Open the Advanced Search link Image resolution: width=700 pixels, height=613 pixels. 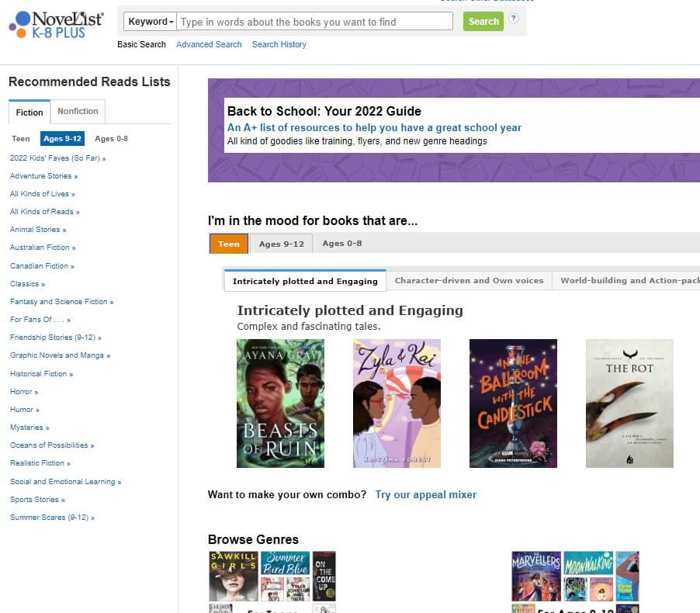coord(209,45)
